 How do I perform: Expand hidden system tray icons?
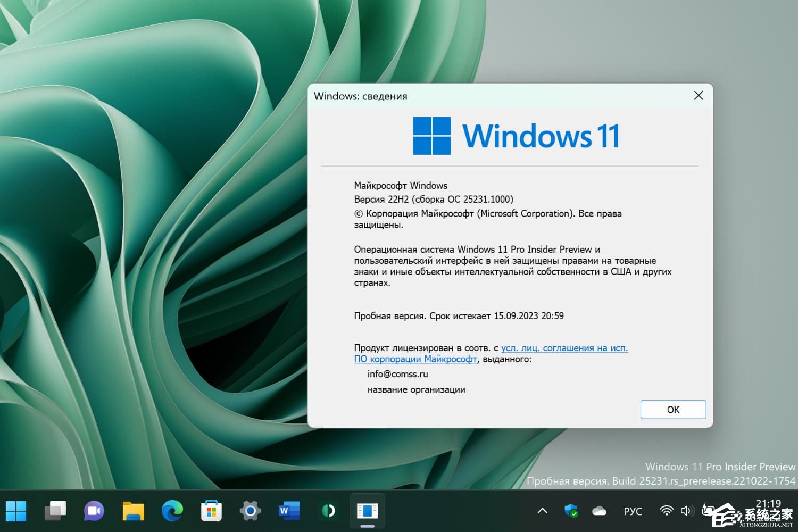tap(542, 510)
